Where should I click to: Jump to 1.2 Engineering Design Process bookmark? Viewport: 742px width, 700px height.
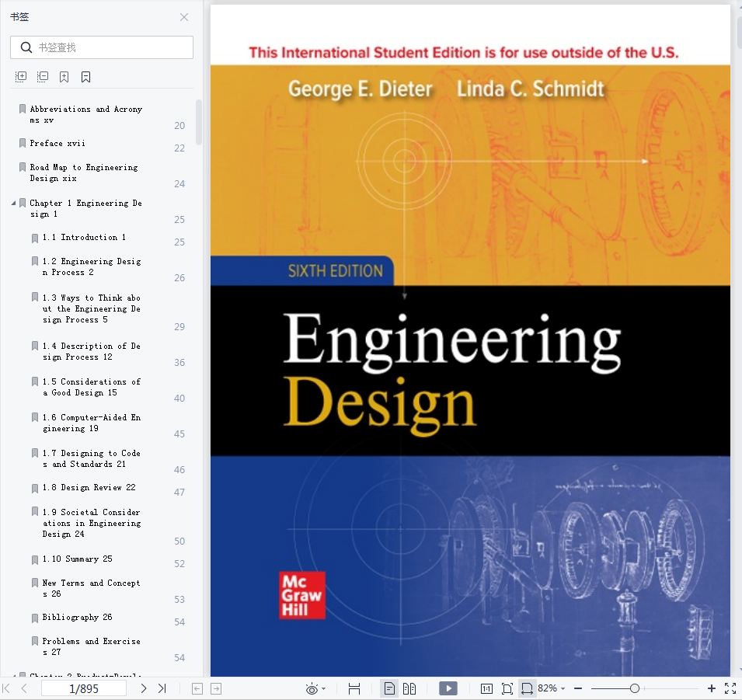[x=92, y=267]
